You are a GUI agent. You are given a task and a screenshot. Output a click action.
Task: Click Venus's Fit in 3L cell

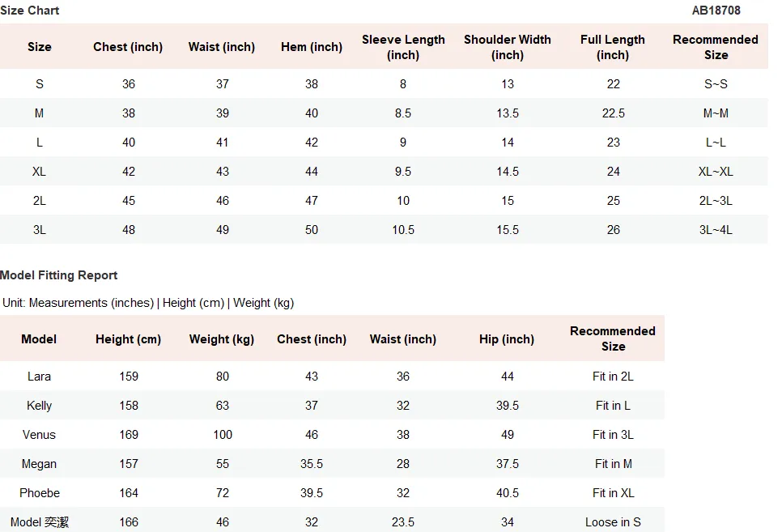(x=613, y=435)
